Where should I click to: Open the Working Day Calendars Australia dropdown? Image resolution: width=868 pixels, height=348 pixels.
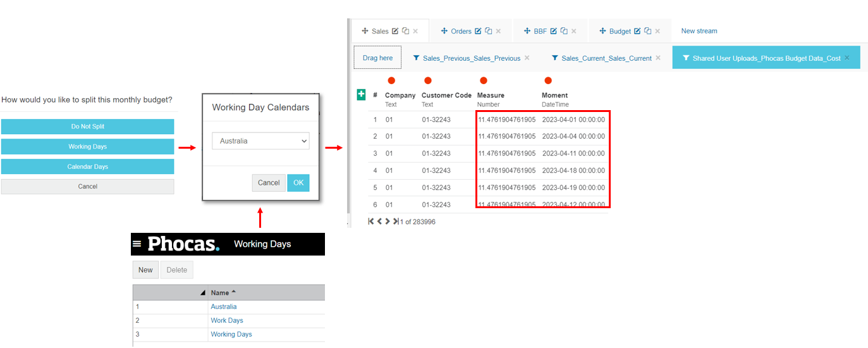pyautogui.click(x=260, y=141)
